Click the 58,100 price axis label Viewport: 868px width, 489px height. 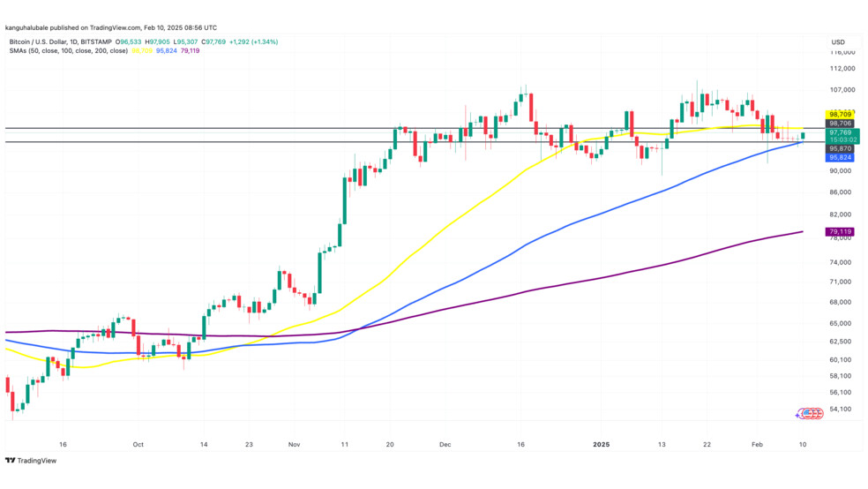point(841,376)
